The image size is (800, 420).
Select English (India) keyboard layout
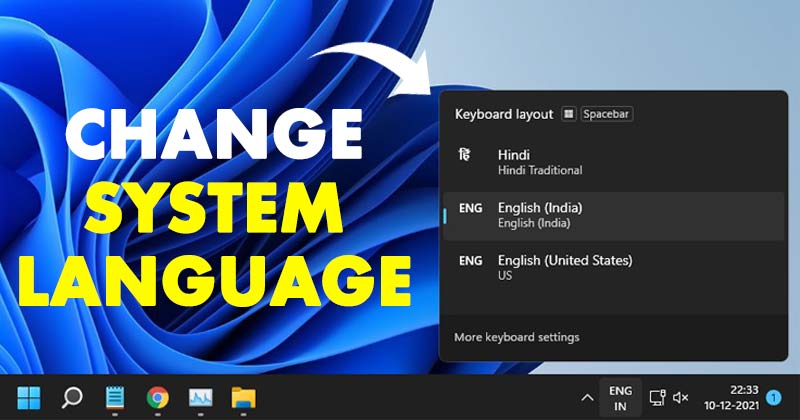click(x=613, y=215)
